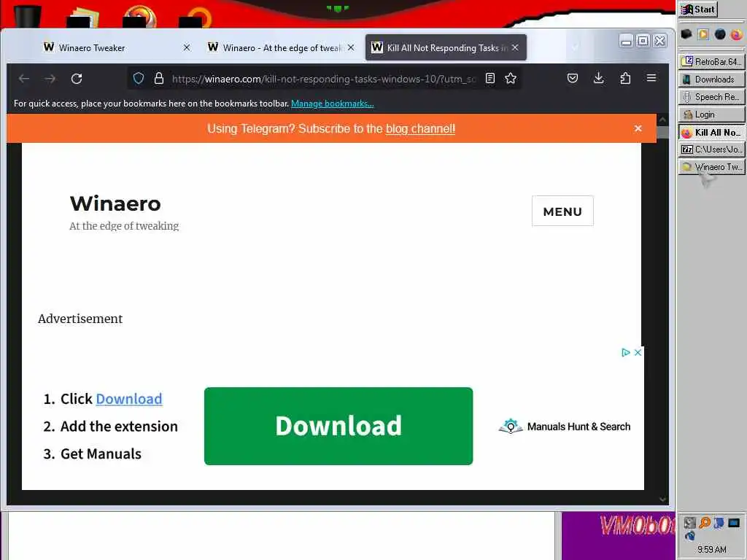The width and height of the screenshot is (747, 560).
Task: Click the 9:59 AM clock
Action: tap(712, 550)
